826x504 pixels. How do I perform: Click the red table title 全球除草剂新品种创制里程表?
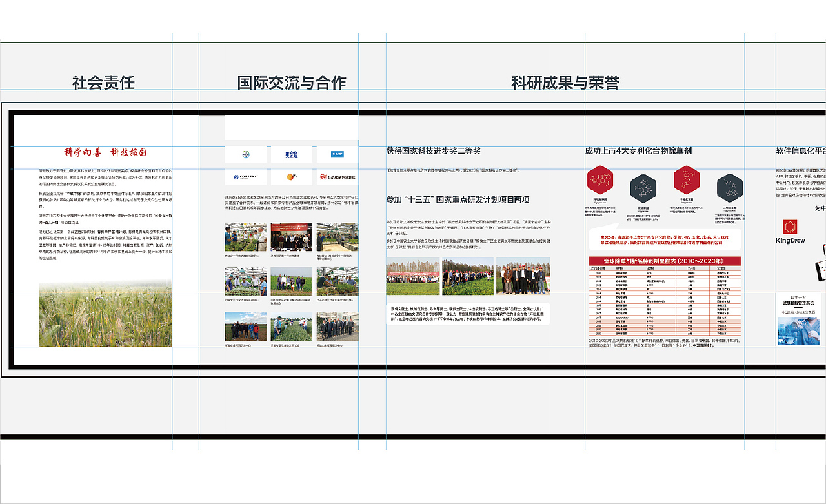pos(665,261)
